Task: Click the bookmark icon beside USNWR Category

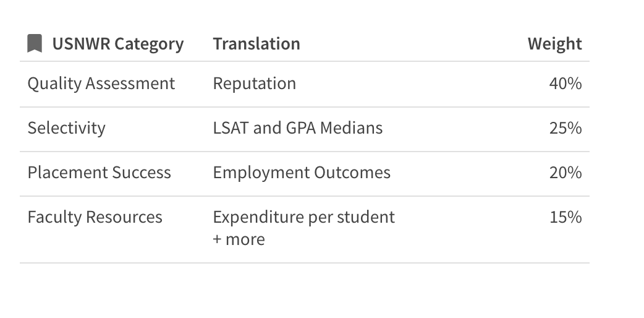Action: 35,43
